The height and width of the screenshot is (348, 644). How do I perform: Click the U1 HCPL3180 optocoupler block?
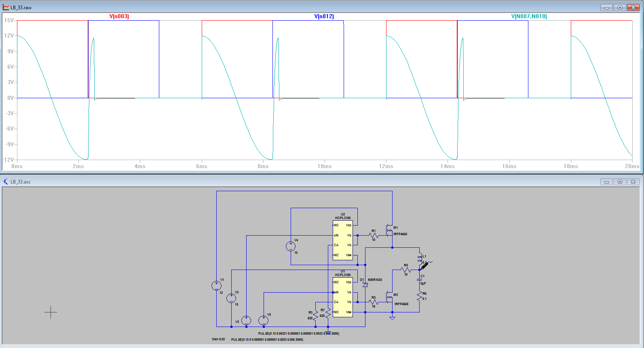(342, 297)
